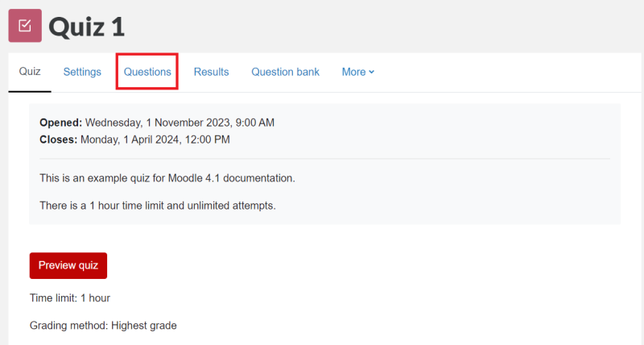Click the divider line in the info box
Image resolution: width=644 pixels, height=345 pixels.
coord(324,159)
